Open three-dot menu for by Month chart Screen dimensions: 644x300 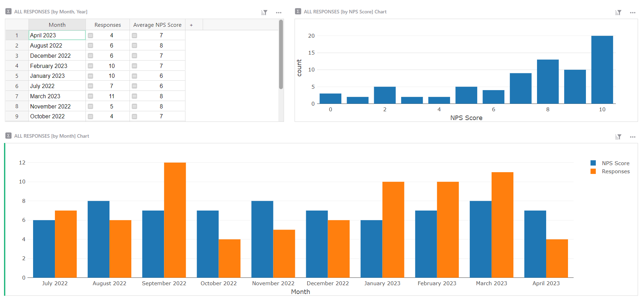point(633,137)
